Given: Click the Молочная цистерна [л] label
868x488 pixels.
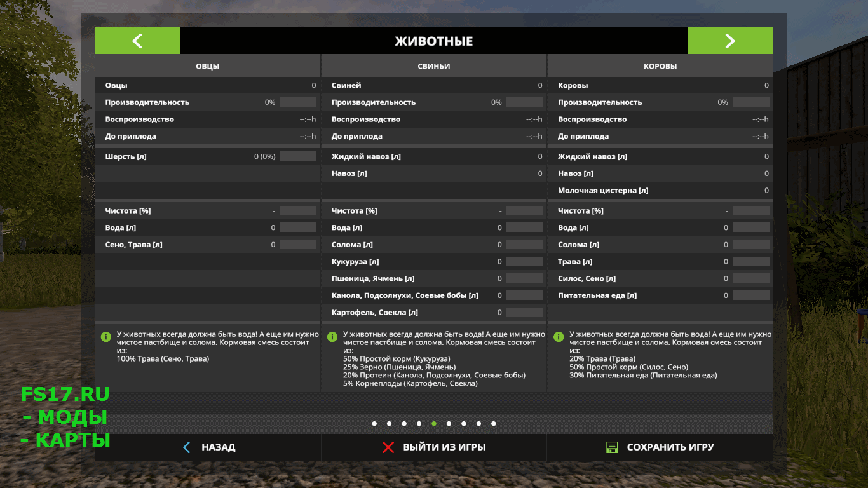Looking at the screenshot, I should 603,191.
